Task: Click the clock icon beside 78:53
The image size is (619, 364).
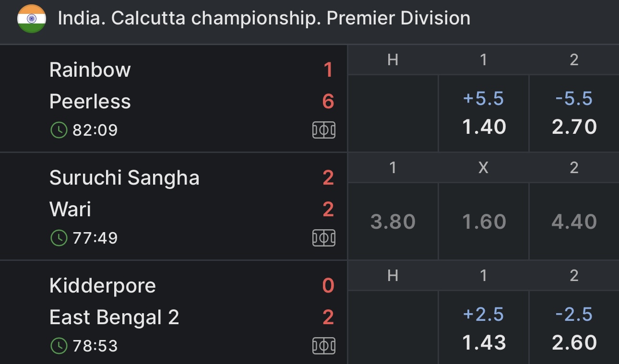Action: point(59,346)
